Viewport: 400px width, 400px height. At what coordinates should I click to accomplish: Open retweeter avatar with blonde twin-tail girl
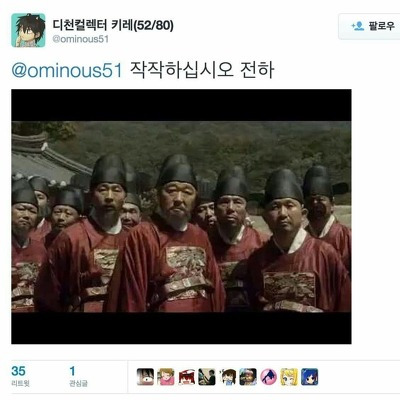289,377
